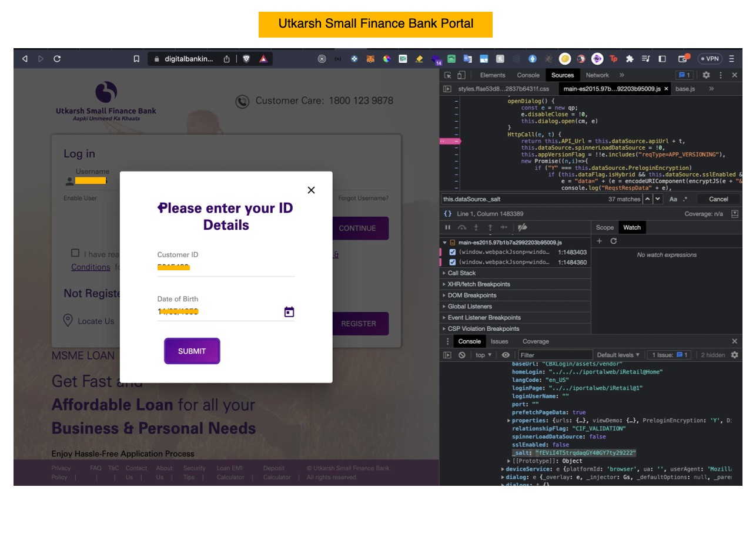Open the browser hamburger menu
Viewport: 756px width, 534px height.
coord(732,59)
